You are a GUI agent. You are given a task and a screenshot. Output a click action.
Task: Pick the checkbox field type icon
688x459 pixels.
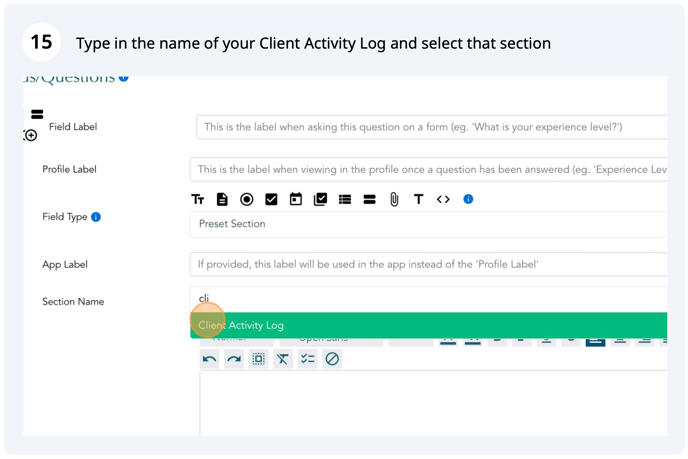(271, 200)
